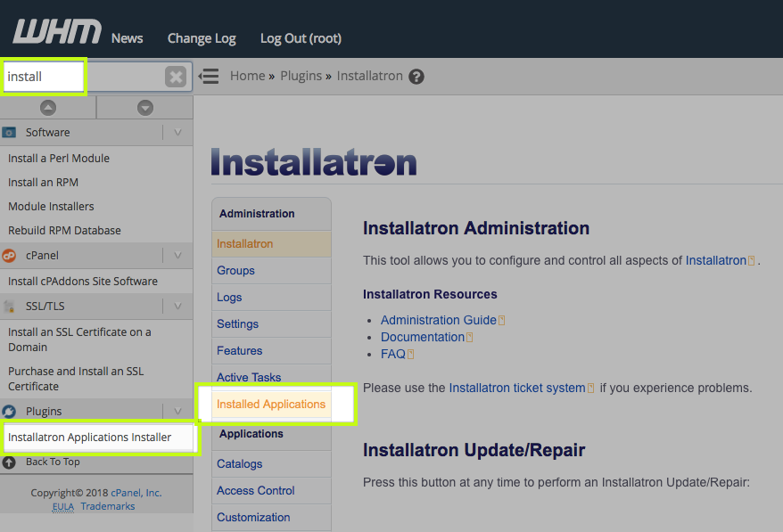Open Active Tasks menu item
The width and height of the screenshot is (783, 532).
[x=271, y=377]
